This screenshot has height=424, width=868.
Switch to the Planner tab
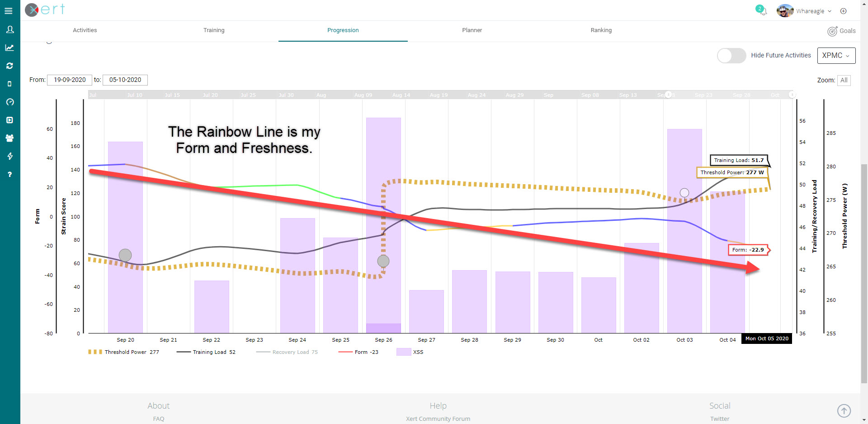(x=472, y=30)
